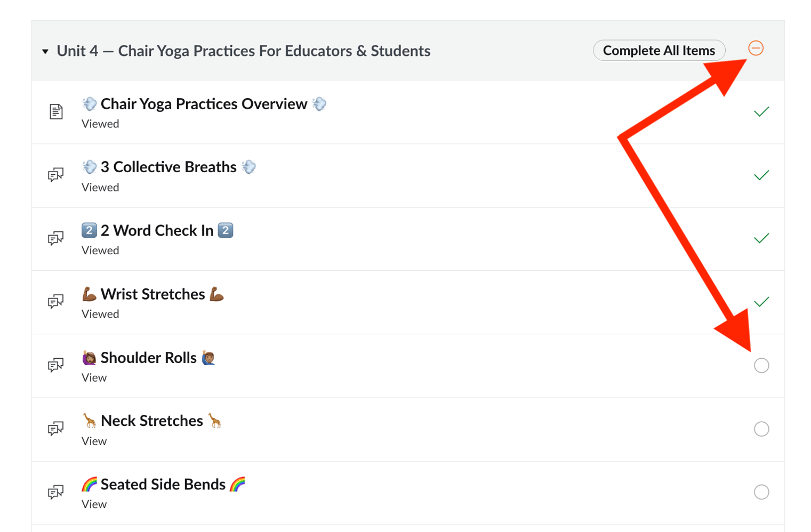Select the discussion icon next to Neck Stretches
The image size is (811, 532).
(56, 429)
